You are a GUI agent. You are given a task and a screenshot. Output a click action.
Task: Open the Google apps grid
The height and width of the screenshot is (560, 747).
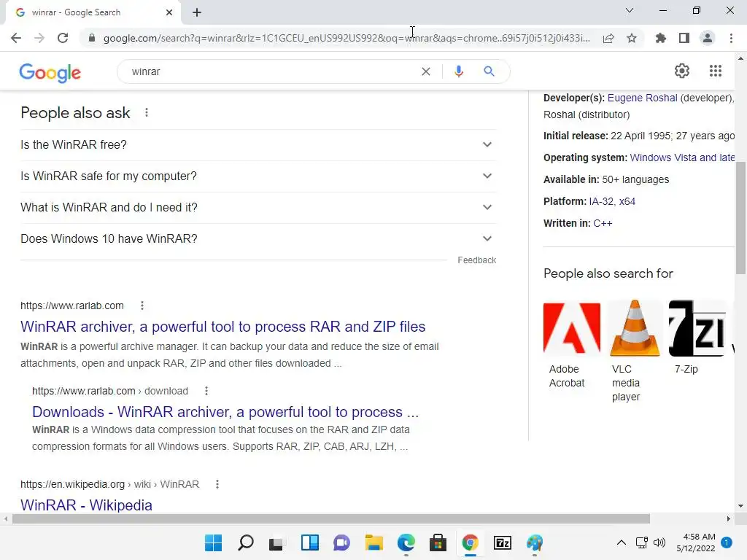click(716, 71)
